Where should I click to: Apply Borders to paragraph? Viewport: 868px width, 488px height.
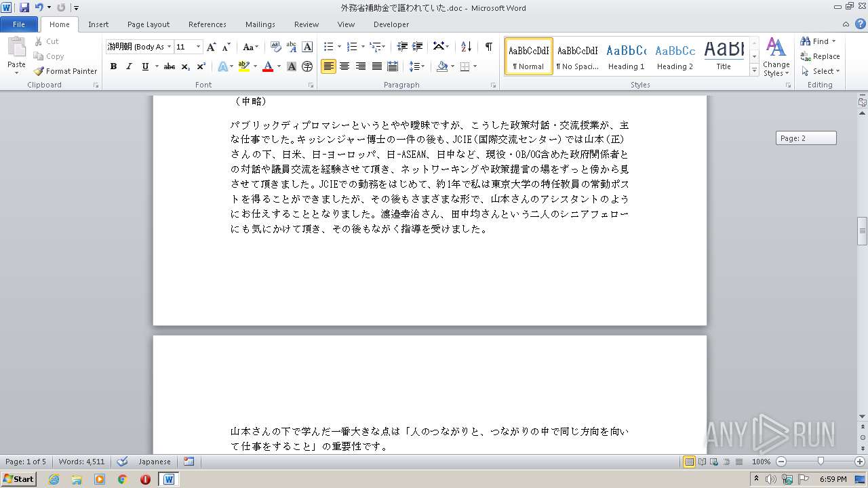pyautogui.click(x=465, y=66)
